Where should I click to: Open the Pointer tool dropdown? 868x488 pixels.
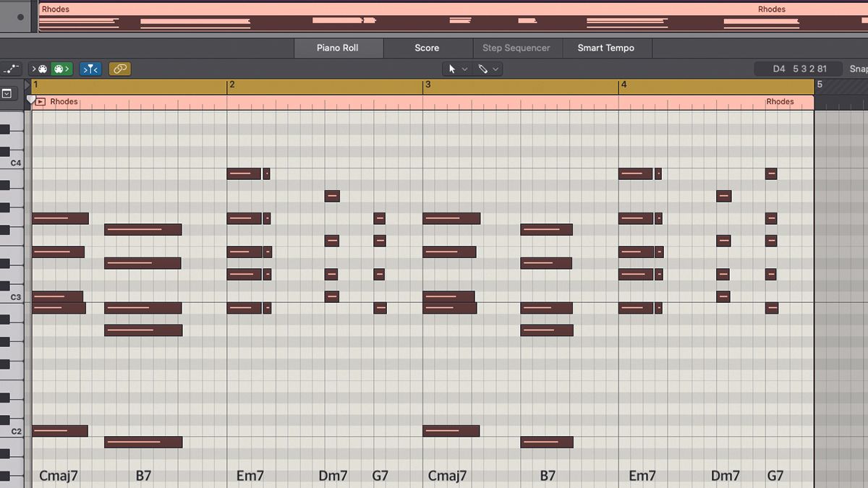coord(464,69)
